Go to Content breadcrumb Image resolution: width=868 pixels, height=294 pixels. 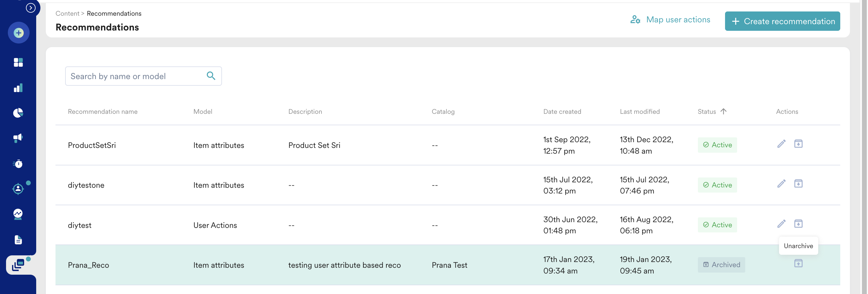(67, 14)
